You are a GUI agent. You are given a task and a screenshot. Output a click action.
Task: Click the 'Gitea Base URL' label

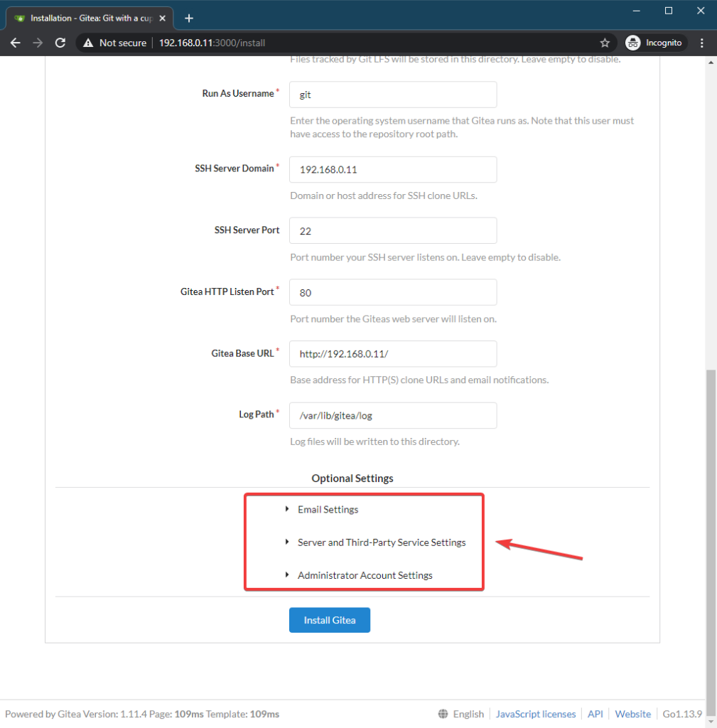[x=243, y=353]
